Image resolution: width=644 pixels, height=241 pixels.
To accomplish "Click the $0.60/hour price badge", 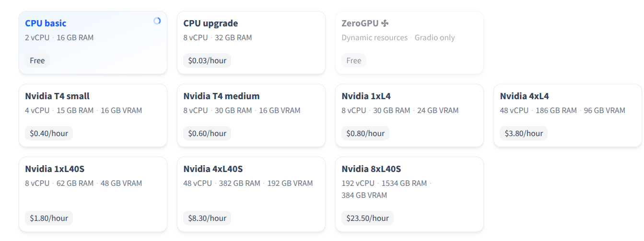I will pos(207,133).
